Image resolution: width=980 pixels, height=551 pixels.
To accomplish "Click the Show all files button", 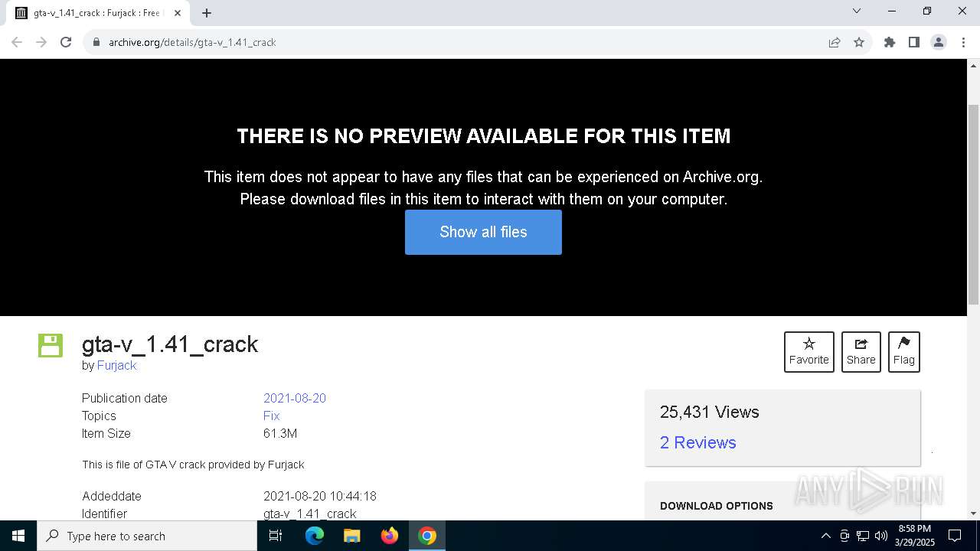I will (483, 232).
